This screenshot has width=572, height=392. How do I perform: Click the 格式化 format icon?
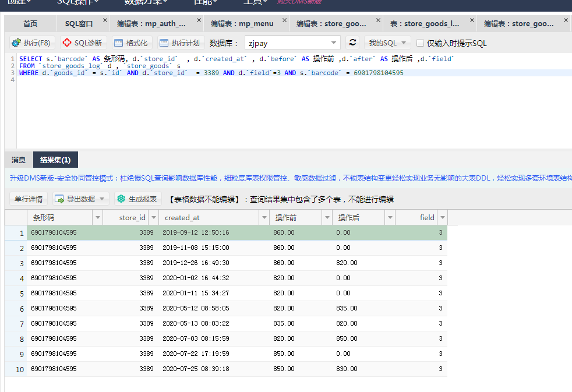coord(119,43)
